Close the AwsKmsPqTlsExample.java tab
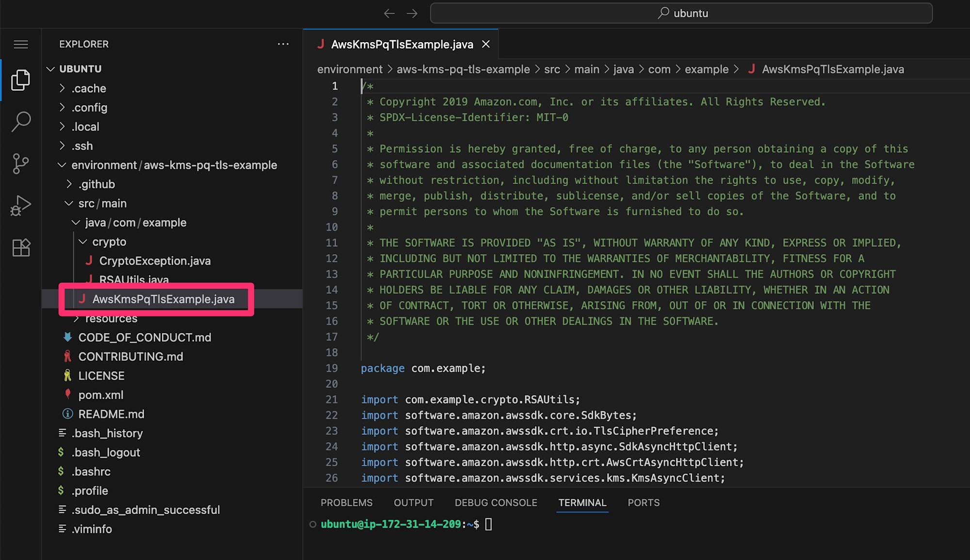This screenshot has height=560, width=970. (485, 44)
